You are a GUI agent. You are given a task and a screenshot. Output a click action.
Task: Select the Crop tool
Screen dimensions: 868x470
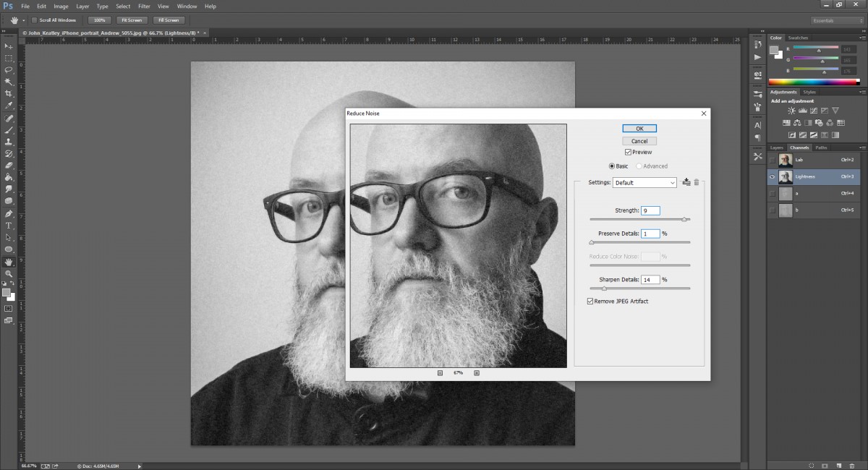pyautogui.click(x=9, y=93)
